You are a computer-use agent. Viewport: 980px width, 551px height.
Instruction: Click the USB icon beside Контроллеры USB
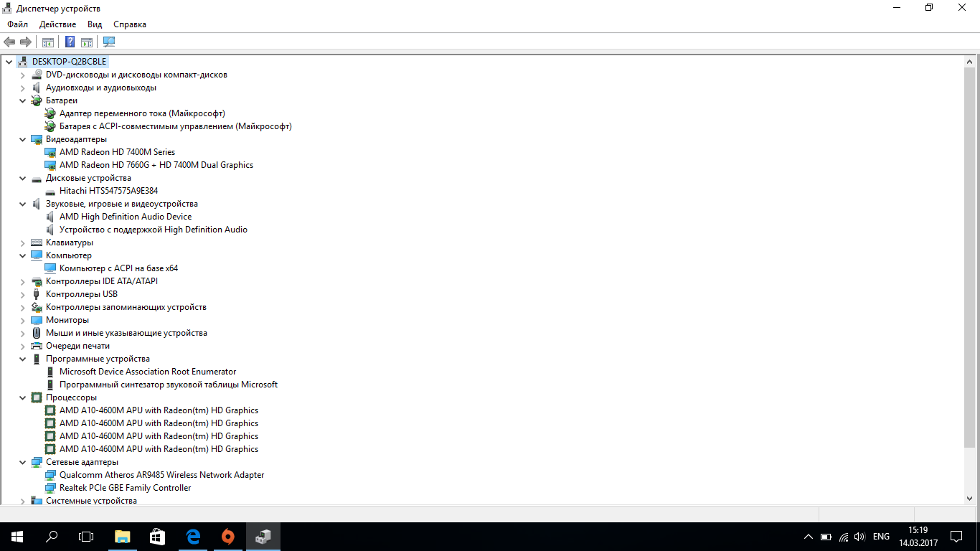(x=37, y=294)
